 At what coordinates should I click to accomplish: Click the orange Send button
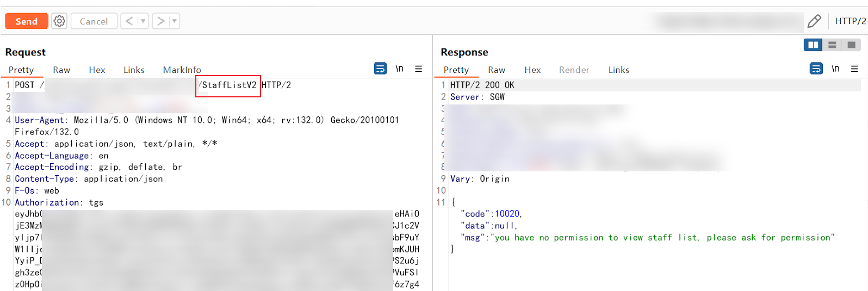tap(26, 21)
